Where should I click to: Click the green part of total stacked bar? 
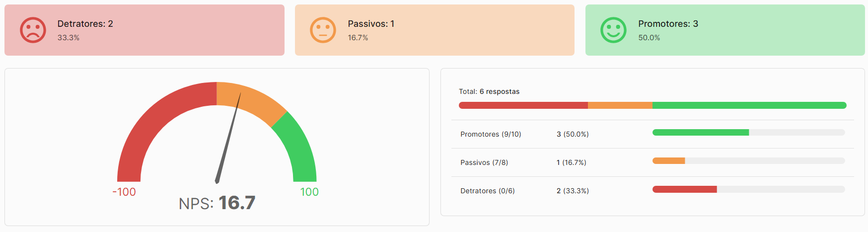(749, 105)
